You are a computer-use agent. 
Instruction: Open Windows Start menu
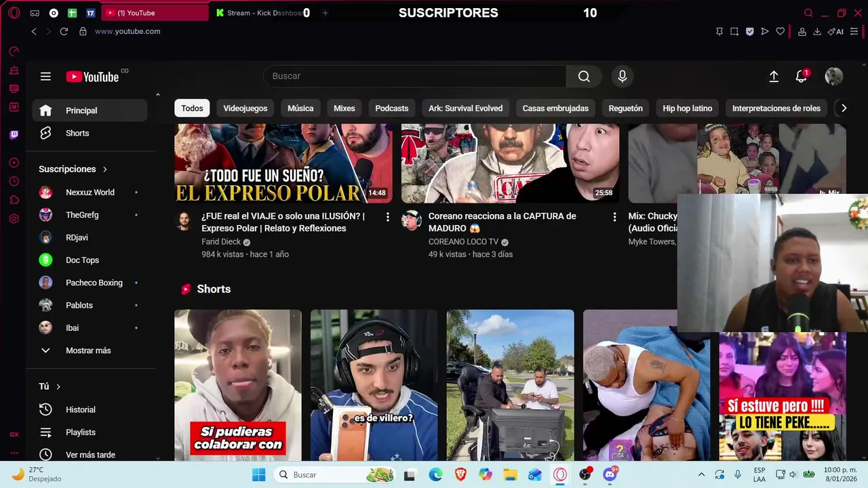(258, 474)
